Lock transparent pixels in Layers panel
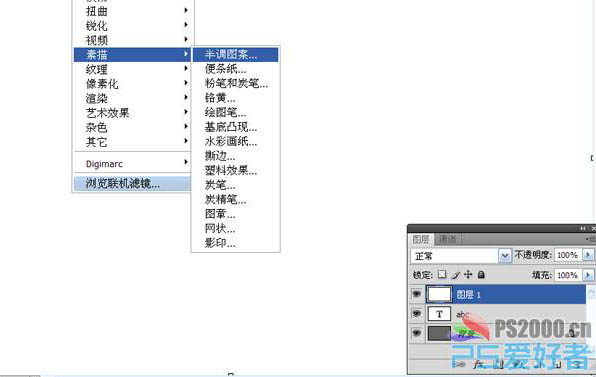 (x=442, y=274)
